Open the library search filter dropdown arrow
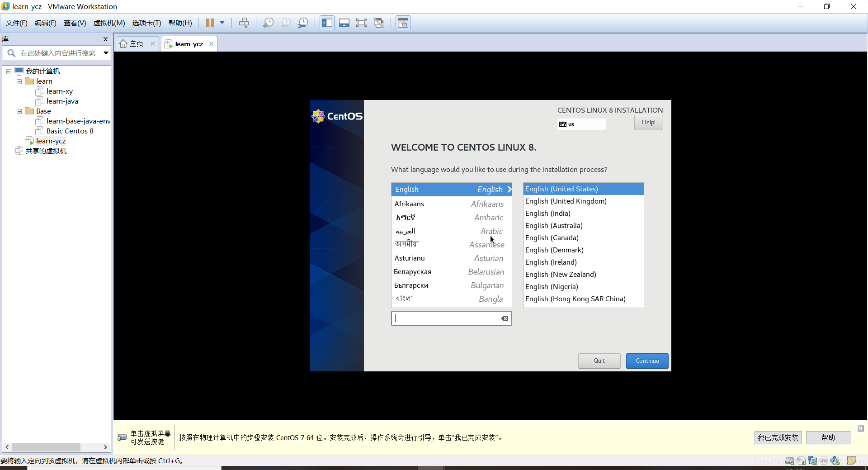Viewport: 868px width, 470px height. [106, 53]
